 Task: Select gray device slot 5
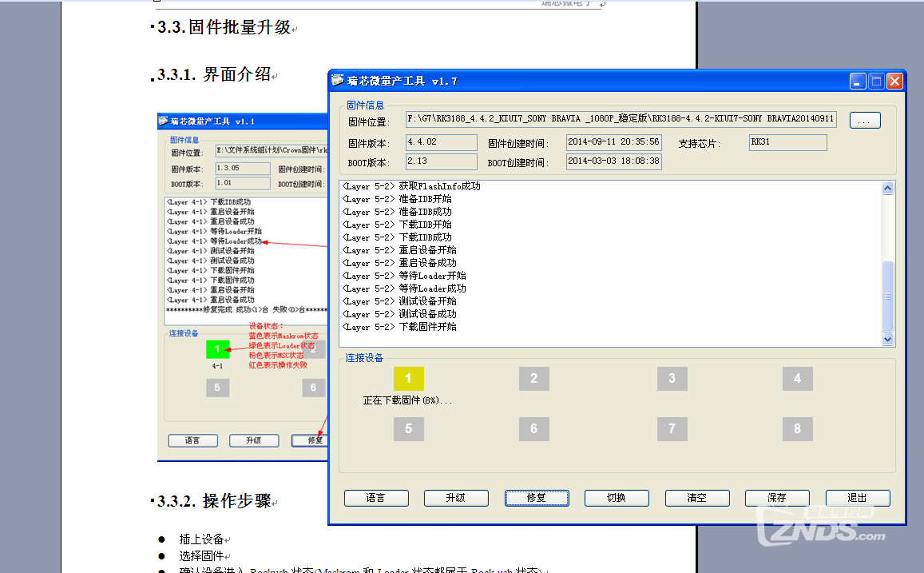coord(408,429)
